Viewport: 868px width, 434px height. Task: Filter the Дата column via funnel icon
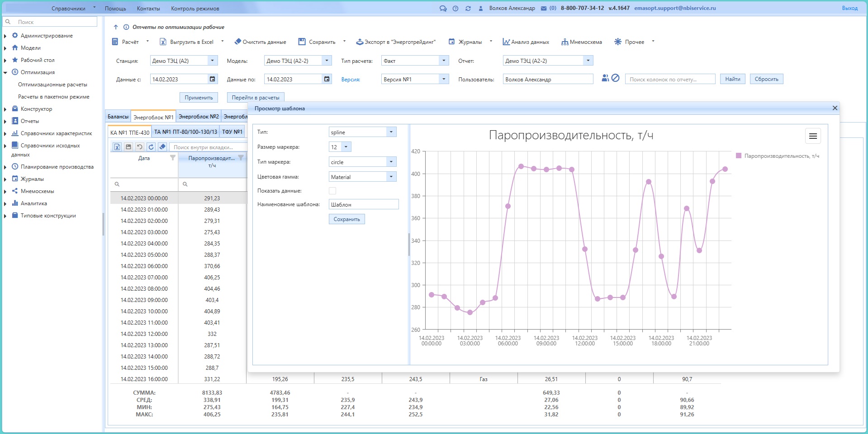click(172, 158)
